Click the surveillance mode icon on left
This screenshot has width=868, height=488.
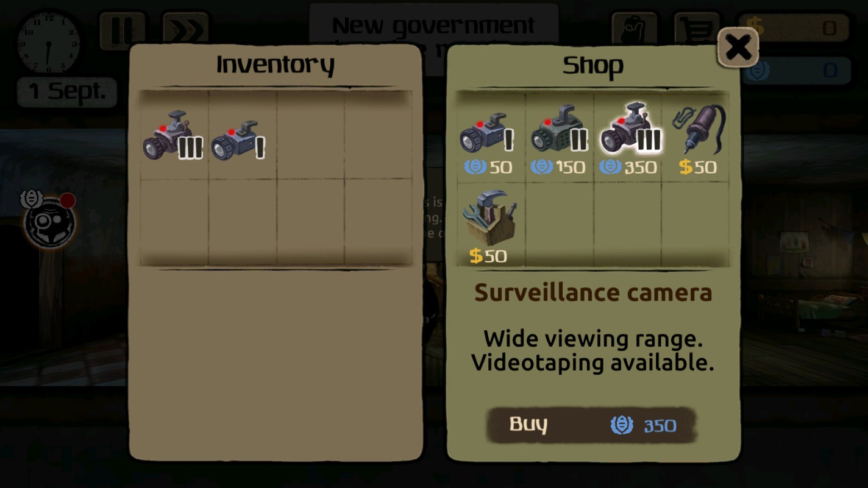tap(49, 220)
